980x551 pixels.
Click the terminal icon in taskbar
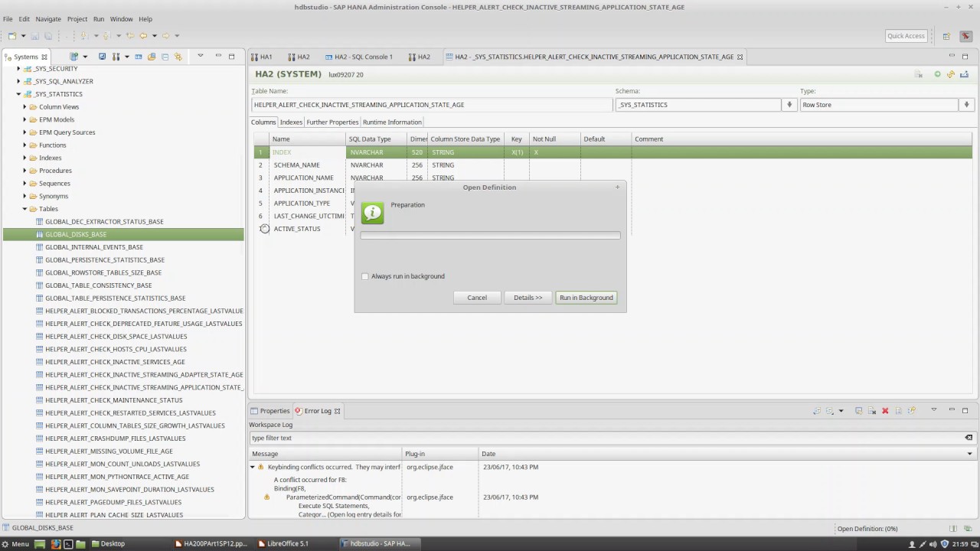pyautogui.click(x=68, y=544)
